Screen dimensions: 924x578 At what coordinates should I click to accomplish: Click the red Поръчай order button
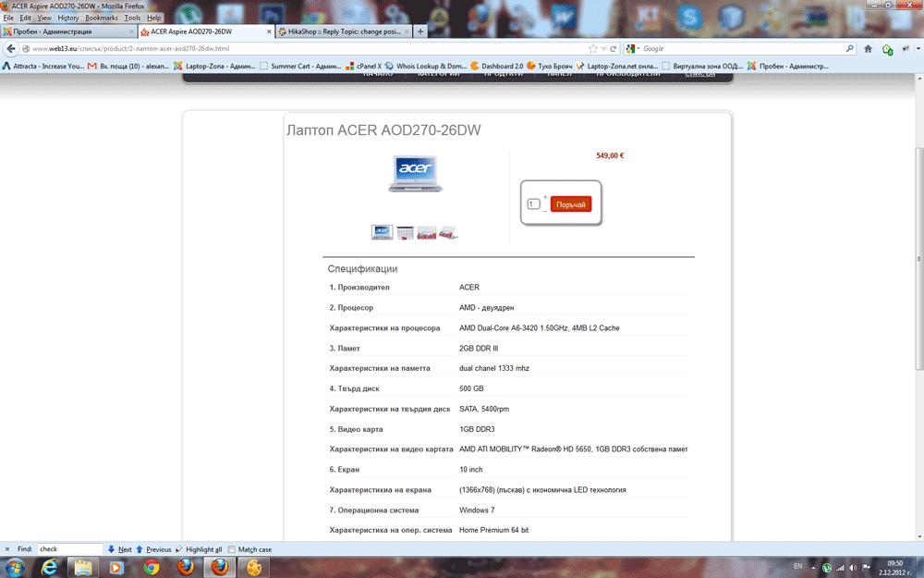(570, 204)
